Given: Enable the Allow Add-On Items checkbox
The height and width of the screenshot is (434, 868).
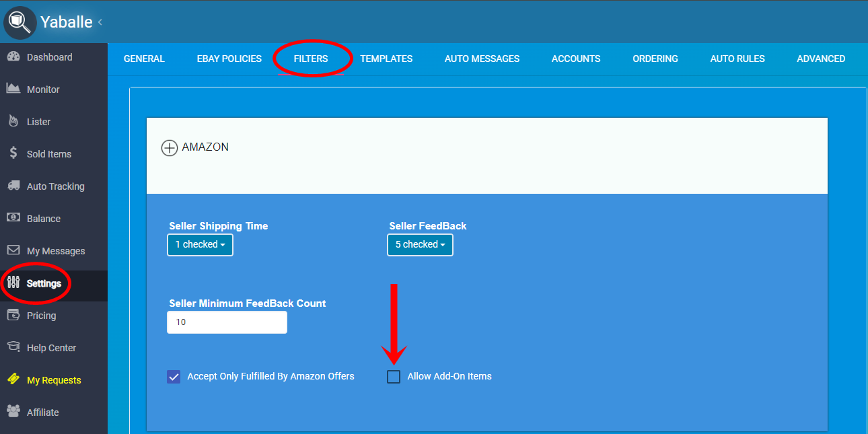Looking at the screenshot, I should (394, 377).
